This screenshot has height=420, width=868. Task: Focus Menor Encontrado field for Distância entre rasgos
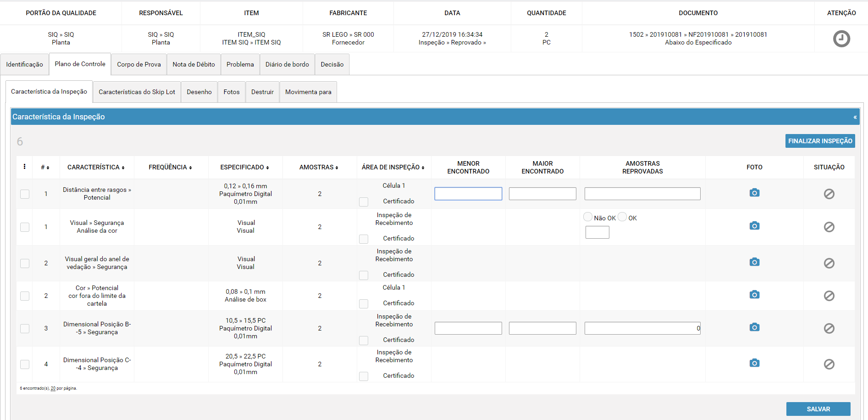point(468,194)
